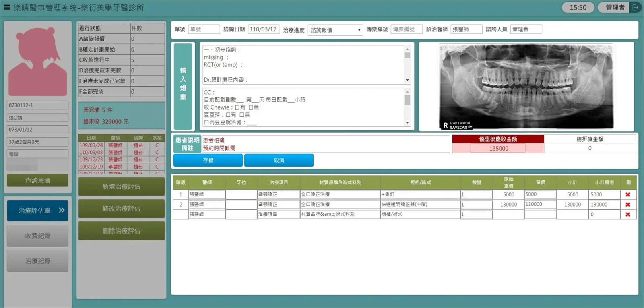Click the age field 37歲2個月0天

coord(37,142)
